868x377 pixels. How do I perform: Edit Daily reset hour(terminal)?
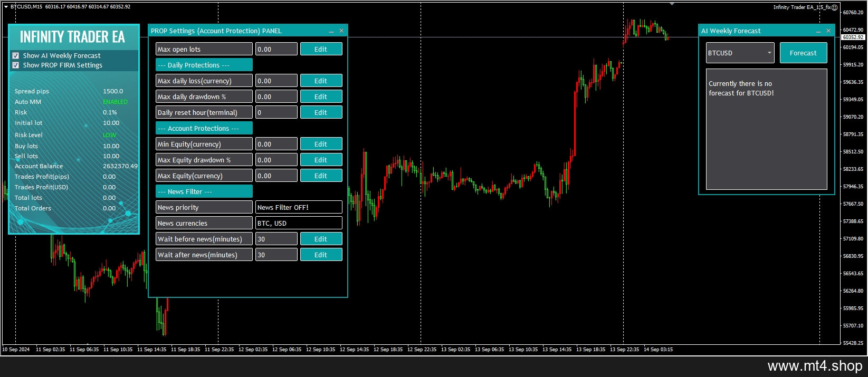[321, 112]
